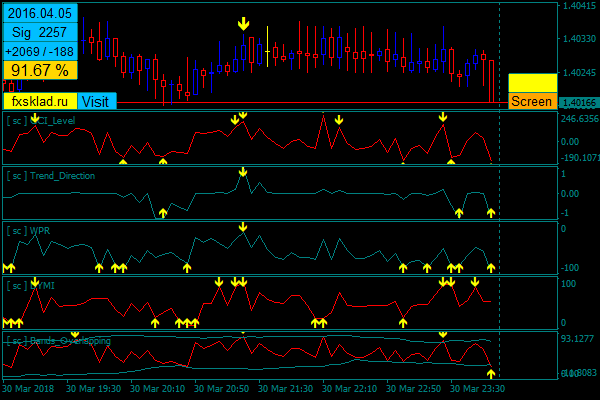
Task: Click the down arrow in Trend_Direction panel
Action: [x=243, y=172]
